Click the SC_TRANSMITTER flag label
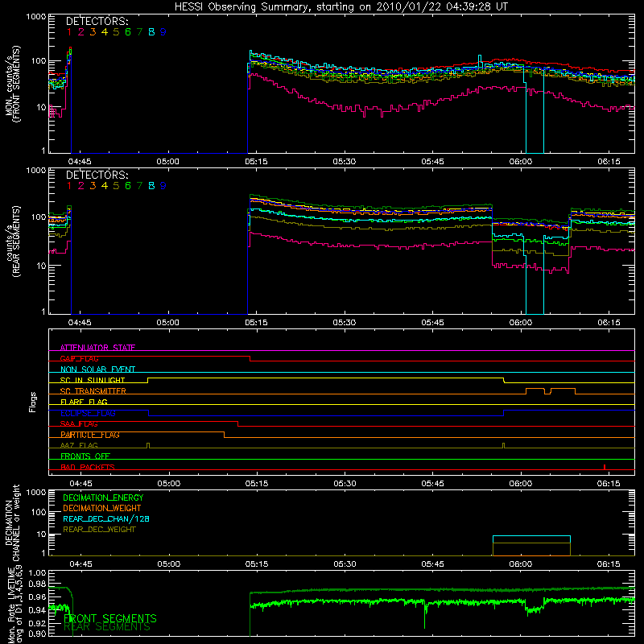The image size is (644, 644). (x=93, y=391)
